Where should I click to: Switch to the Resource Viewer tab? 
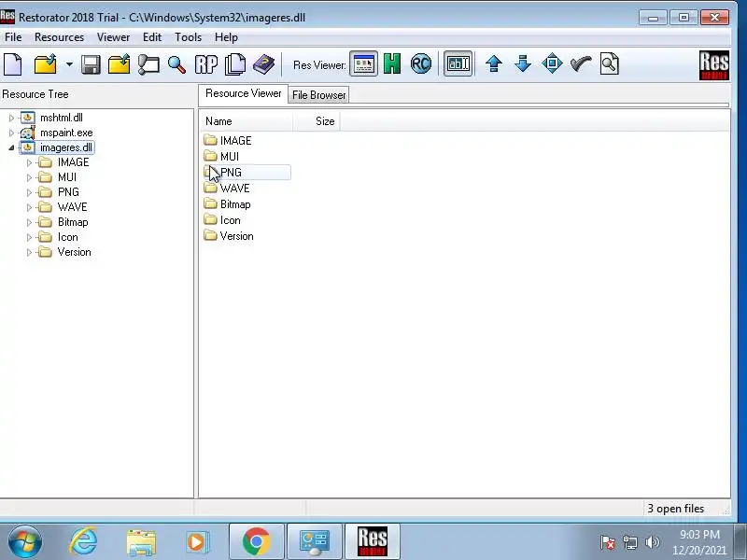click(243, 93)
